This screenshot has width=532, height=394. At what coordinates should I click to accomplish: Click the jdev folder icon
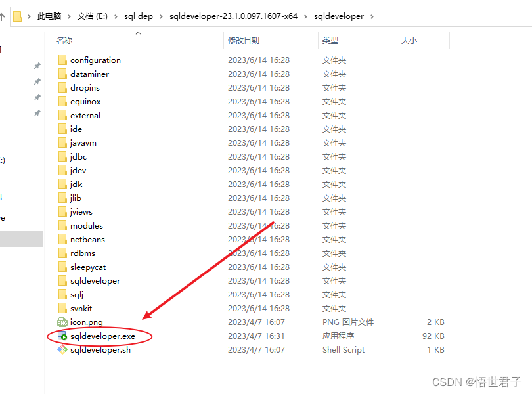[x=62, y=170]
